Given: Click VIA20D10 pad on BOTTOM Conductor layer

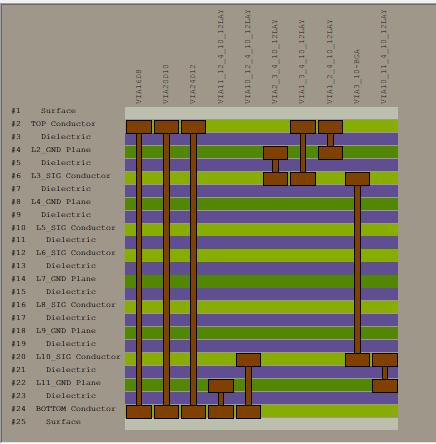Looking at the screenshot, I should (x=167, y=412).
